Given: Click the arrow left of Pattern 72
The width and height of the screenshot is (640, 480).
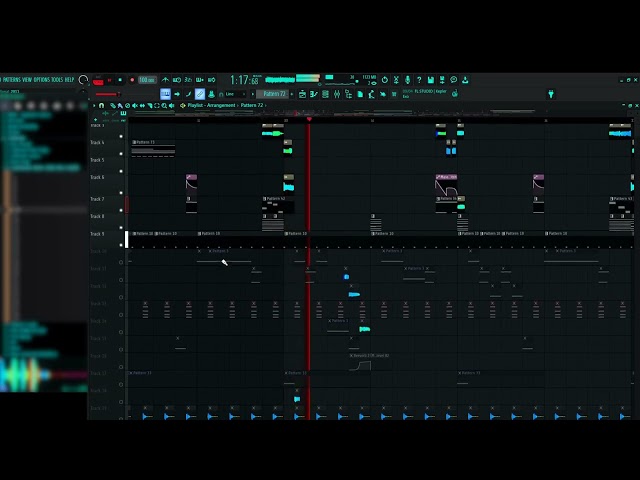Looking at the screenshot, I should pyautogui.click(x=253, y=94).
